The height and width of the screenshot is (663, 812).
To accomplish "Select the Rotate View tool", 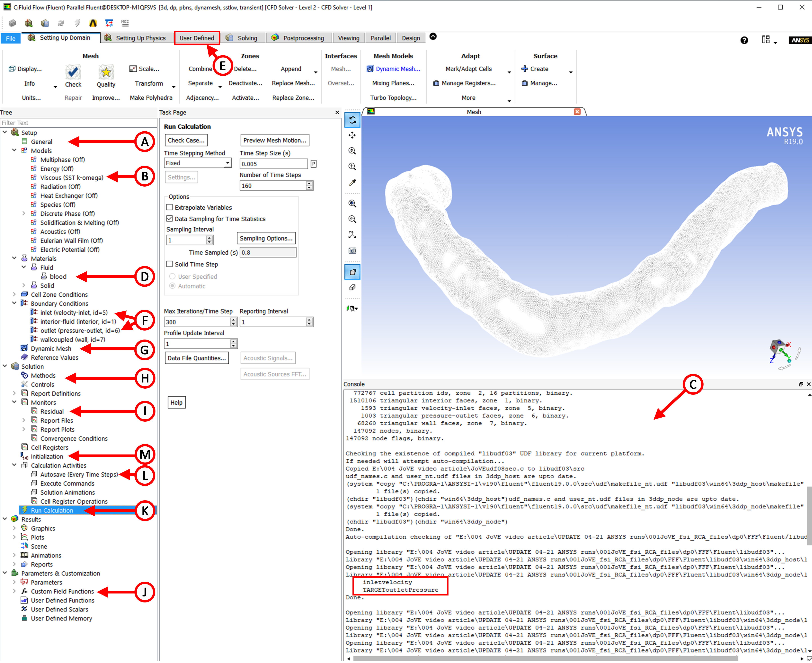I will tap(352, 120).
